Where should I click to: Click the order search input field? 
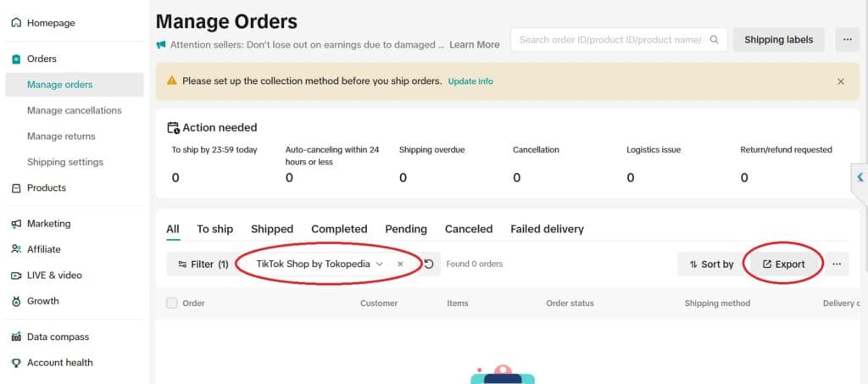[610, 40]
